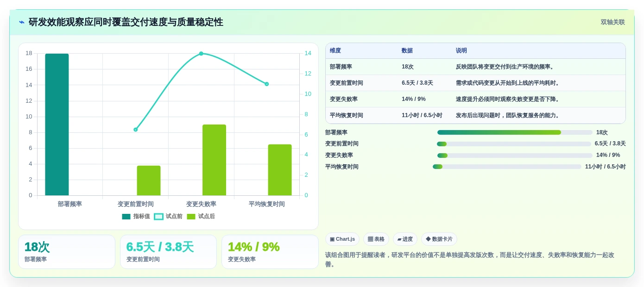Click the green 变更失败率 bar
644x287 pixels.
click(214, 160)
